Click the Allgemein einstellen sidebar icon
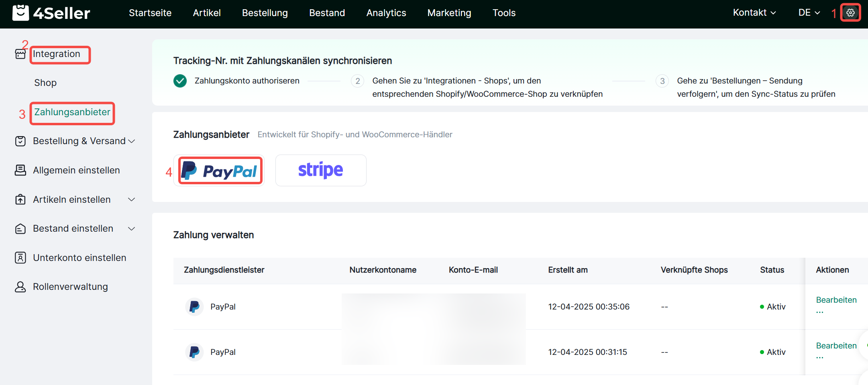Image resolution: width=868 pixels, height=385 pixels. point(20,170)
